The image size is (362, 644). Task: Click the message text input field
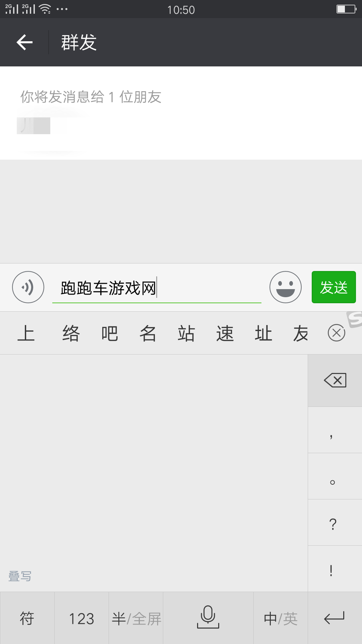tap(157, 288)
